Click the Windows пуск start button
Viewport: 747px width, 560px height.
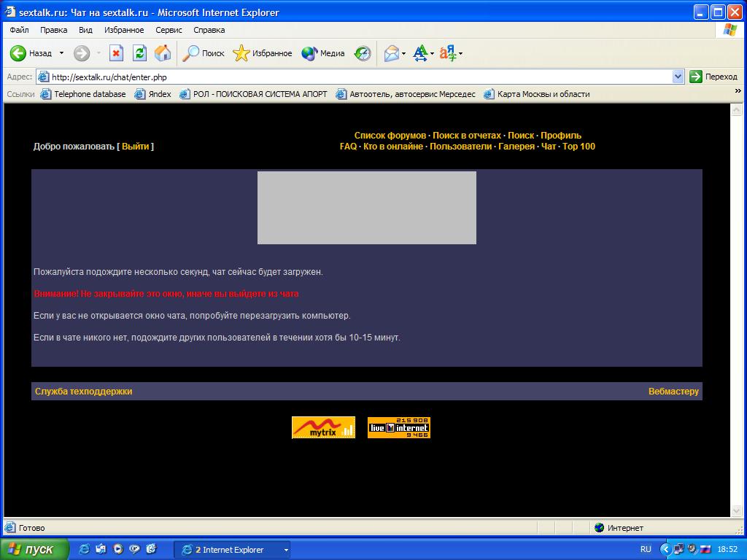34,549
